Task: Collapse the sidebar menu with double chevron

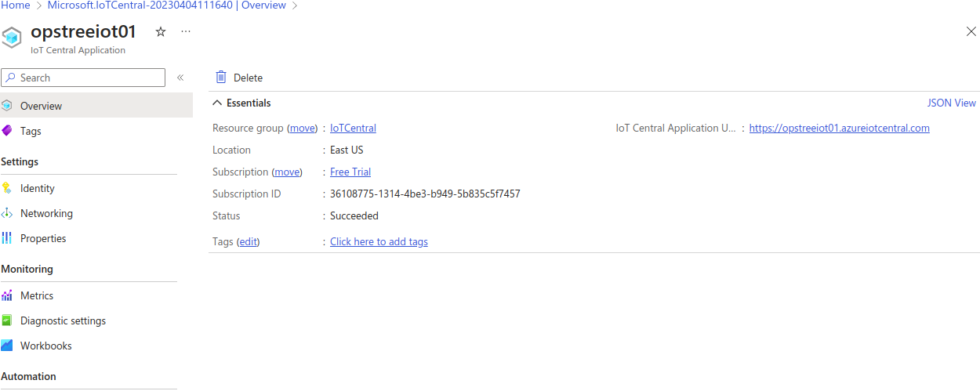Action: click(x=180, y=78)
